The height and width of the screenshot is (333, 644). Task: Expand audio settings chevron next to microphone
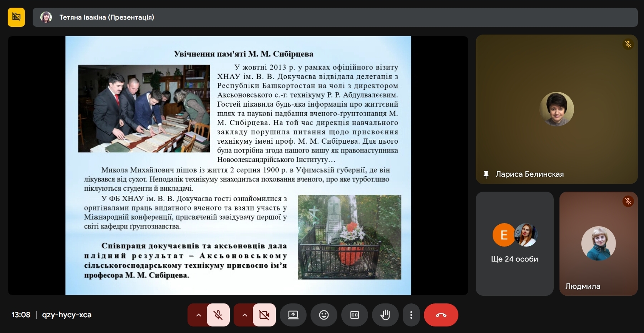pyautogui.click(x=198, y=315)
